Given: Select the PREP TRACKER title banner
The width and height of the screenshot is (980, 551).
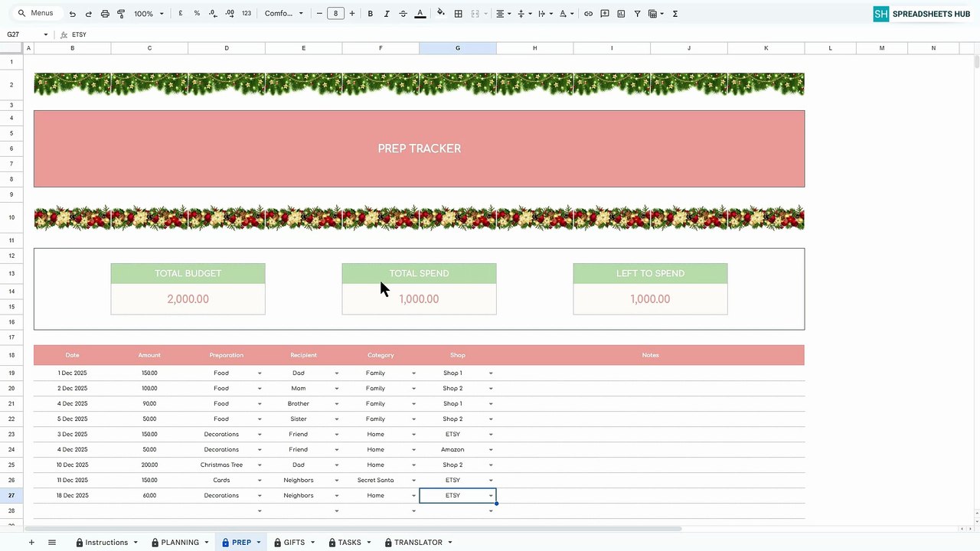Looking at the screenshot, I should tap(420, 148).
